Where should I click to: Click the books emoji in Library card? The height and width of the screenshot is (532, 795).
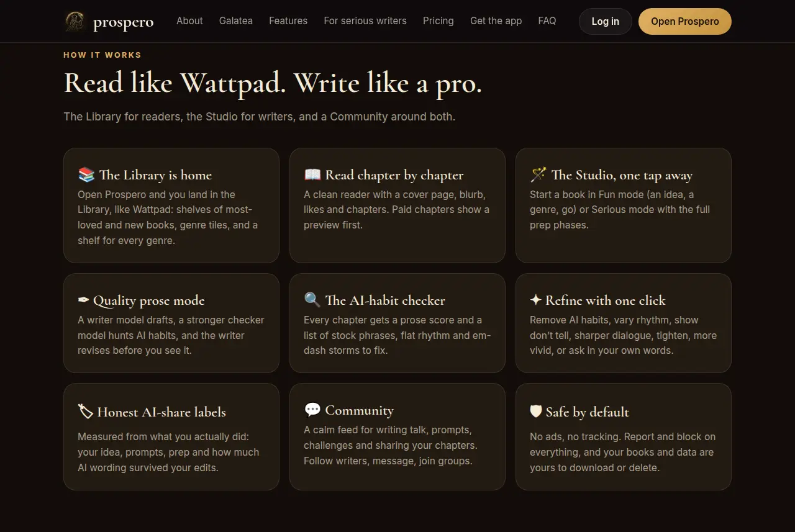point(86,175)
